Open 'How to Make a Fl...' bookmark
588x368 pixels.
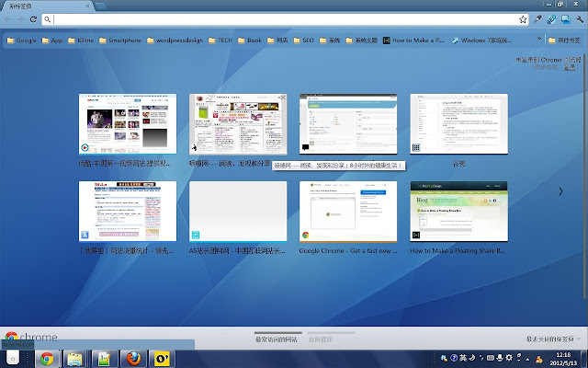pos(413,40)
